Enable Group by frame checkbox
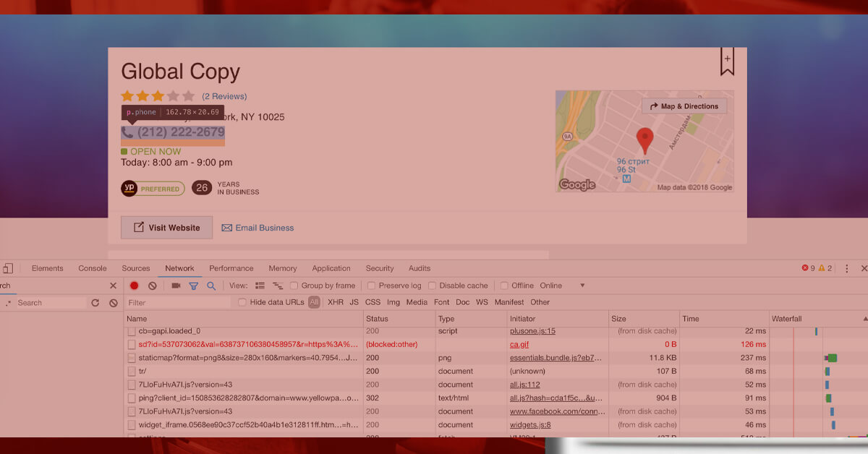The width and height of the screenshot is (868, 454). pos(294,286)
